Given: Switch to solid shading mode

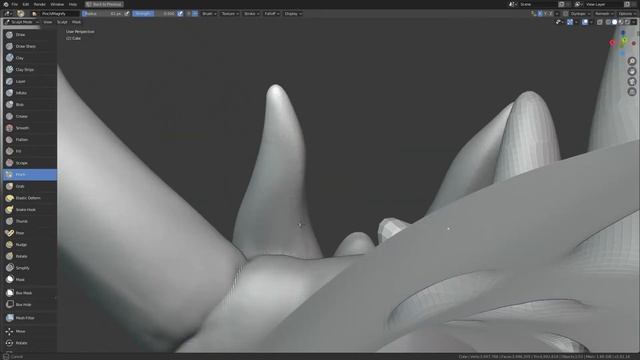Looking at the screenshot, I should tap(614, 22).
